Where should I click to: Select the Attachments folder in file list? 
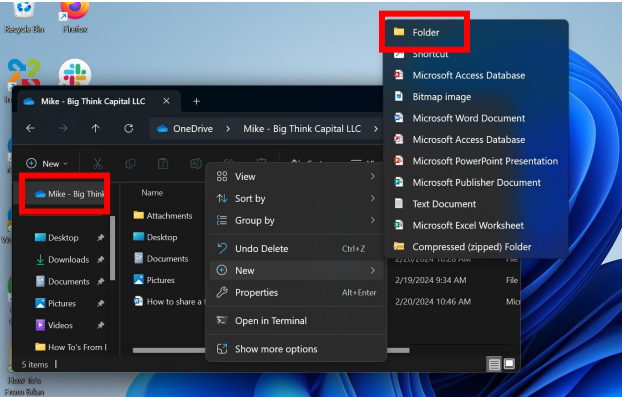pos(163,215)
